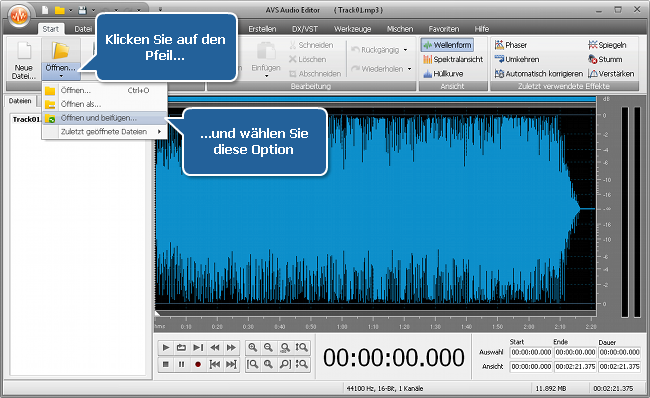
Task: Open the Hilfe ribbon tab
Action: [482, 29]
